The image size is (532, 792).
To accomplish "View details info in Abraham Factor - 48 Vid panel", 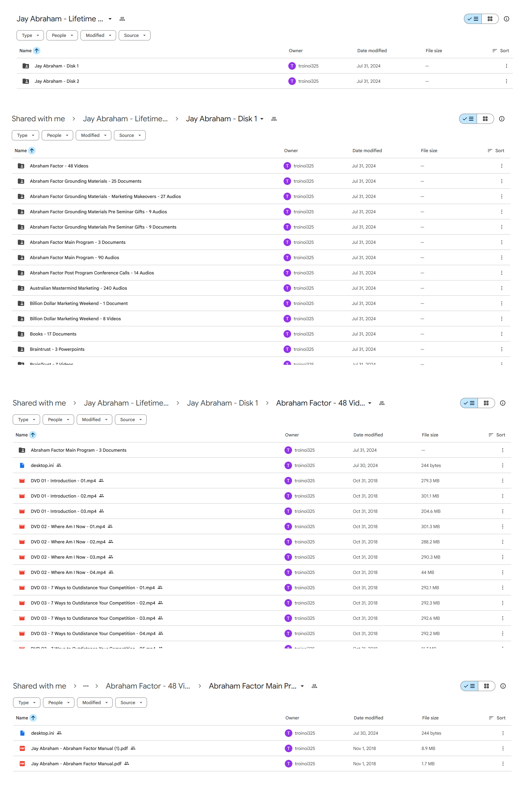I will point(502,403).
